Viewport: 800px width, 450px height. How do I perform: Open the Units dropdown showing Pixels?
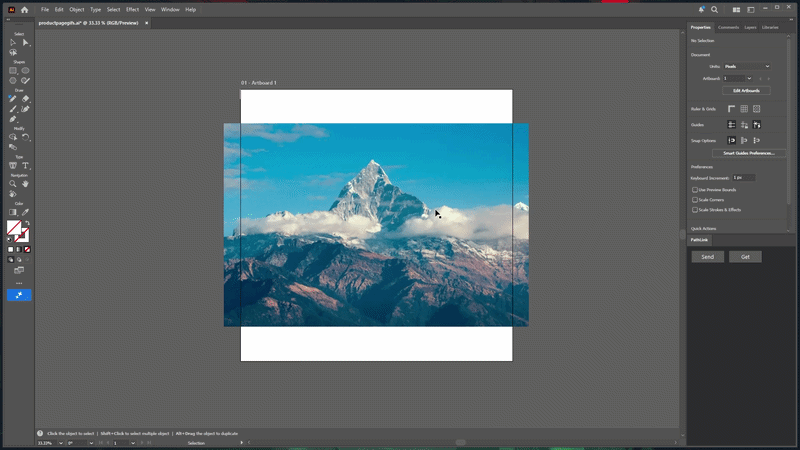point(746,66)
